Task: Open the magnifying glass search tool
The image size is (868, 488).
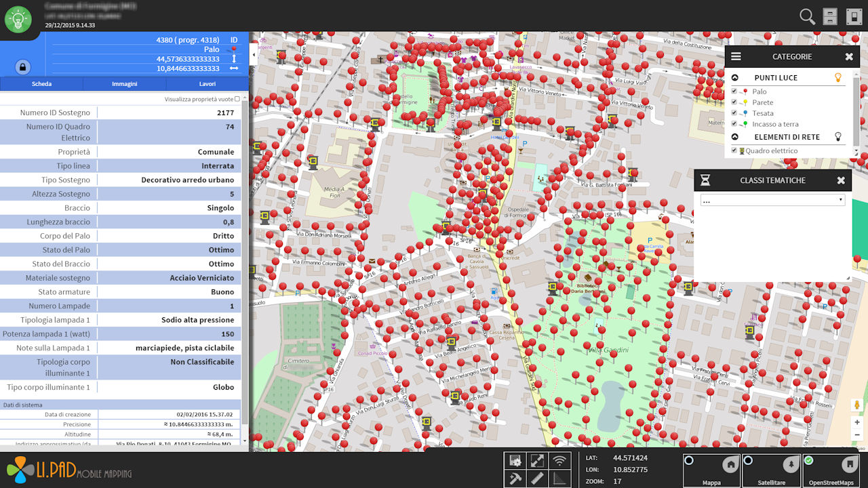Action: pyautogui.click(x=807, y=17)
